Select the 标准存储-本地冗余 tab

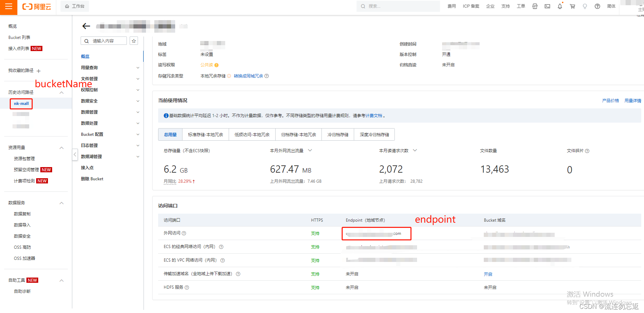click(205, 135)
